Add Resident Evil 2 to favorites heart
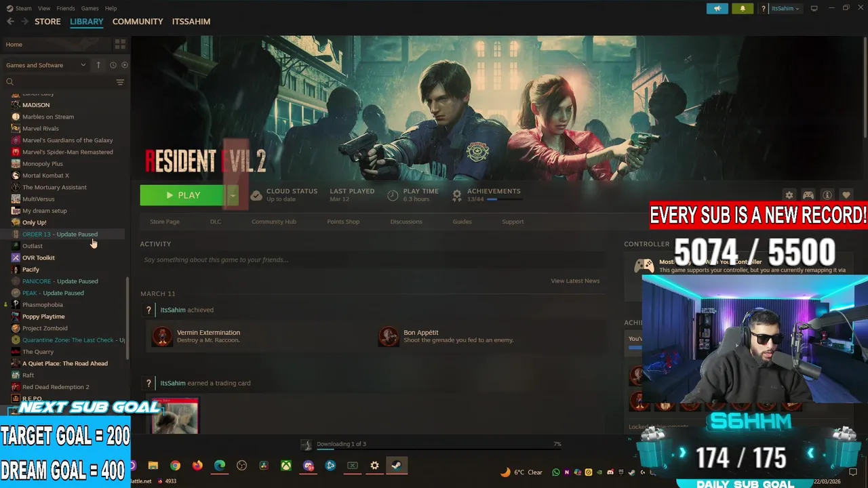 tap(846, 195)
